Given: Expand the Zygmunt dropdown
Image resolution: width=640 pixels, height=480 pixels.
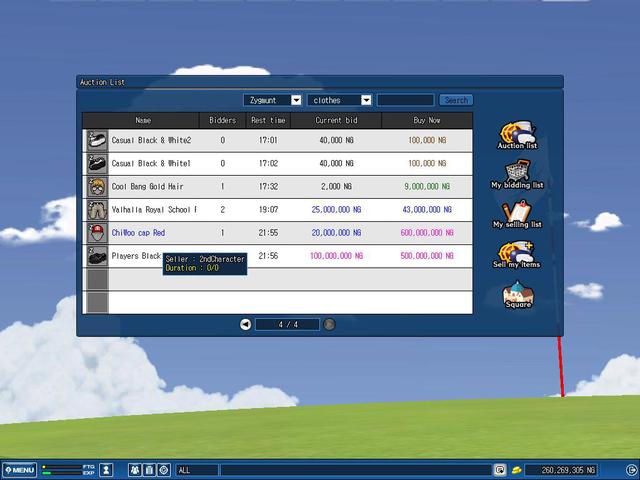Looking at the screenshot, I should [x=296, y=100].
